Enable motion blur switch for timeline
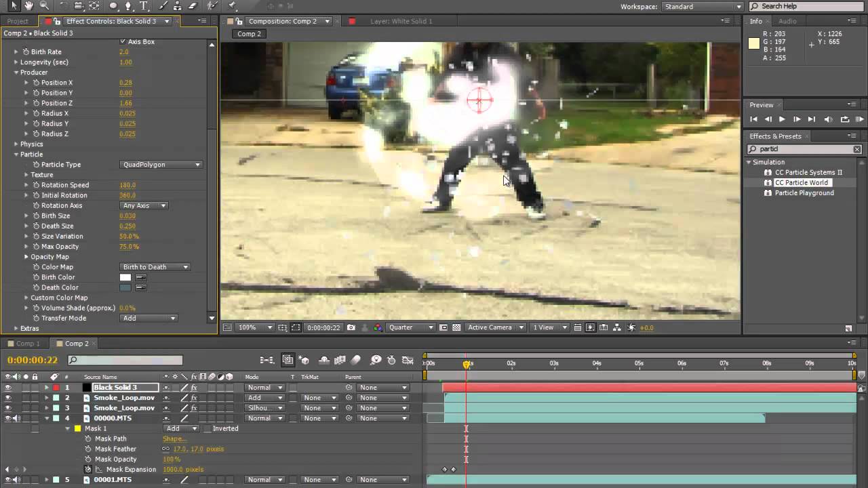868x488 pixels. (x=355, y=360)
